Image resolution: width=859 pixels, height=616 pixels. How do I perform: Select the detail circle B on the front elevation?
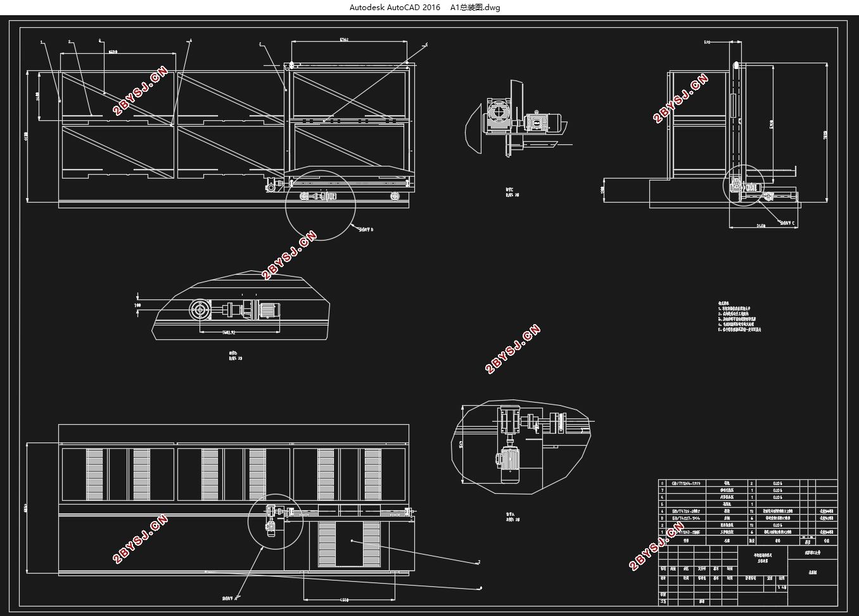pos(321,204)
